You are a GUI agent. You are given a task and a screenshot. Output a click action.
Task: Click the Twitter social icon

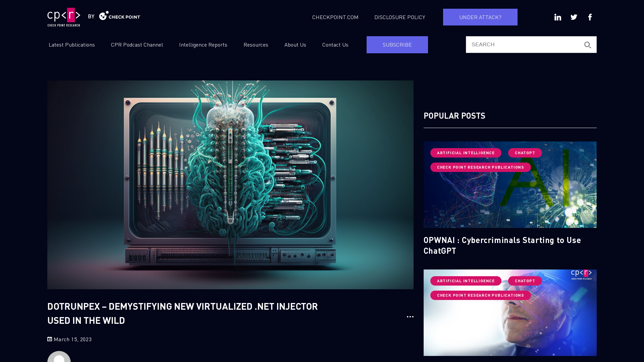coord(574,17)
